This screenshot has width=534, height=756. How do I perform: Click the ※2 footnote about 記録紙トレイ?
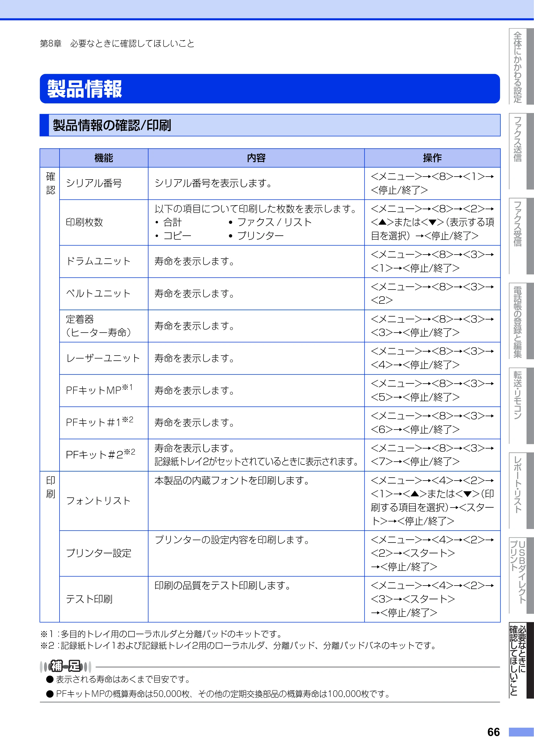tap(238, 645)
